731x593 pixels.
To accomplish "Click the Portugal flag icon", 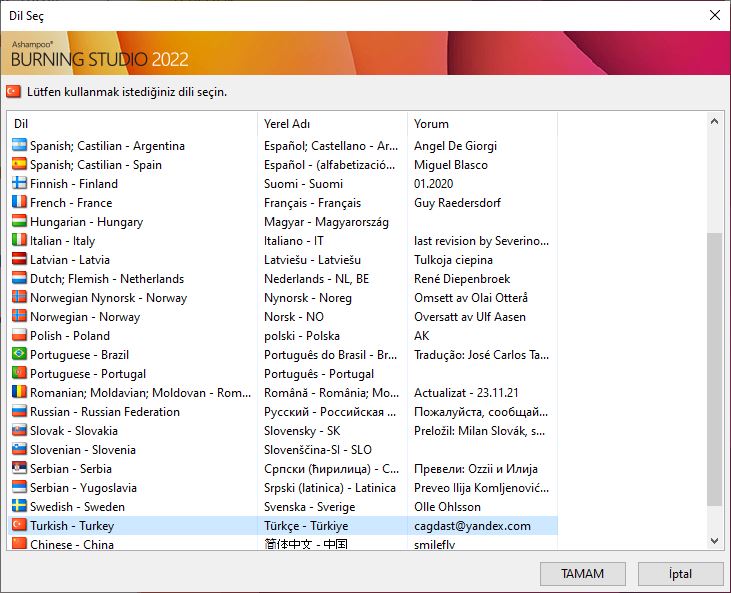I will click(x=19, y=373).
